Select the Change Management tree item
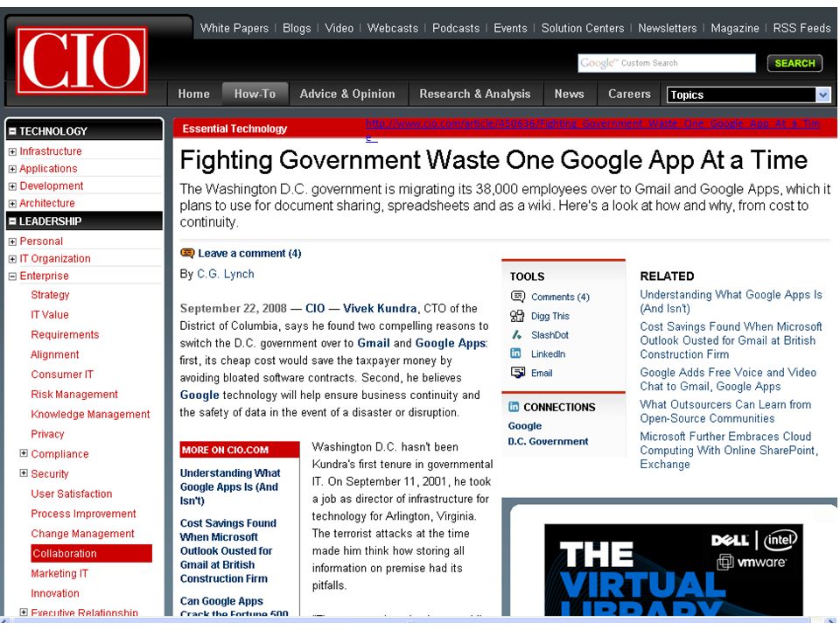Image resolution: width=840 pixels, height=630 pixels. [x=82, y=534]
